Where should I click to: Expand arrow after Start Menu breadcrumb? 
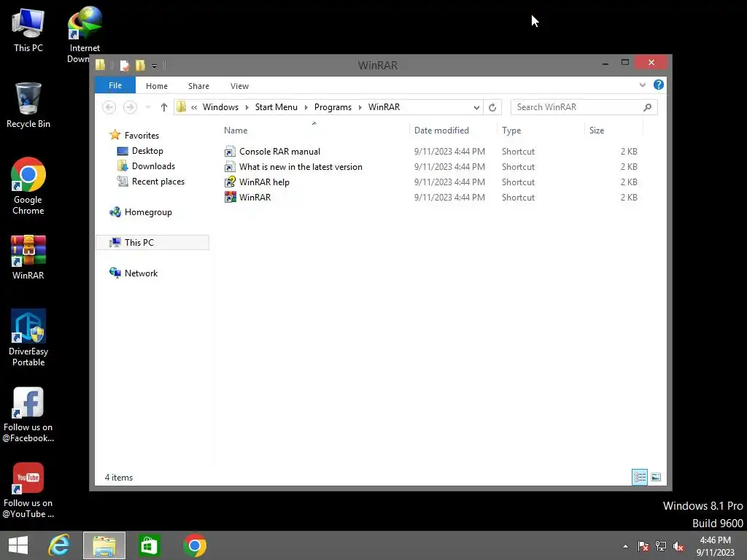(306, 107)
